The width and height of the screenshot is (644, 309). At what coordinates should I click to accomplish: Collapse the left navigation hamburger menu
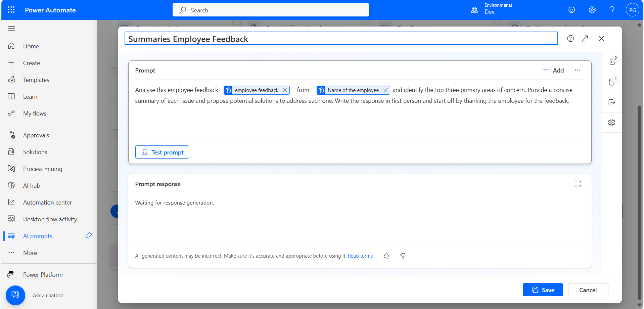click(12, 29)
